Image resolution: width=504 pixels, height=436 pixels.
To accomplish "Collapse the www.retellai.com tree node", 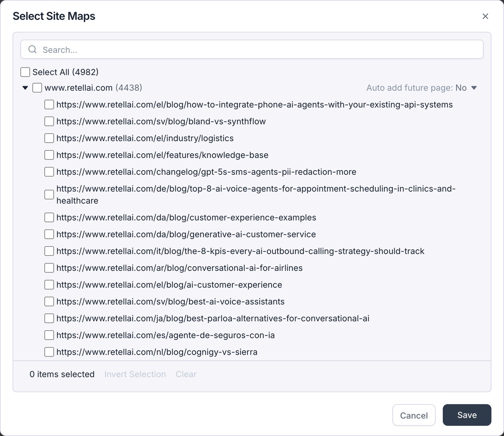I will coord(25,88).
